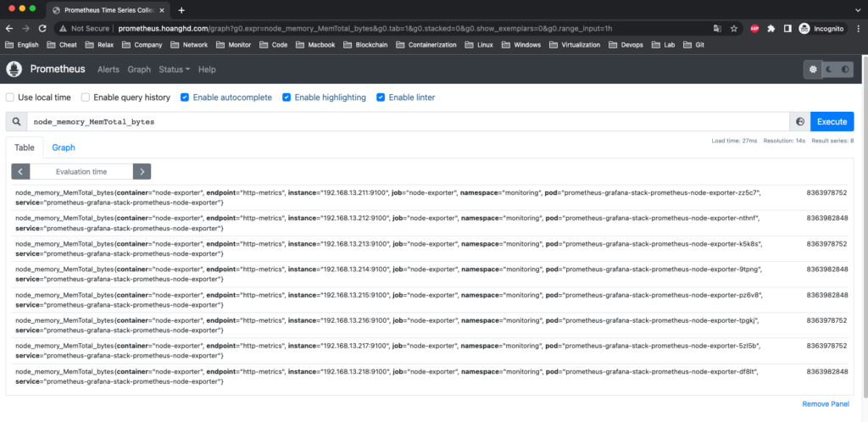Image resolution: width=868 pixels, height=422 pixels.
Task: Open the Containerization bookmarks folder
Action: [x=426, y=45]
